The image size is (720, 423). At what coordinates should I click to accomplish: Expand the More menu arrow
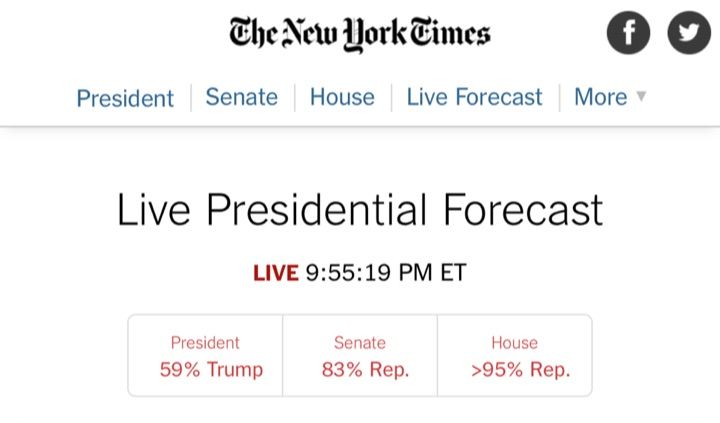[x=641, y=97]
